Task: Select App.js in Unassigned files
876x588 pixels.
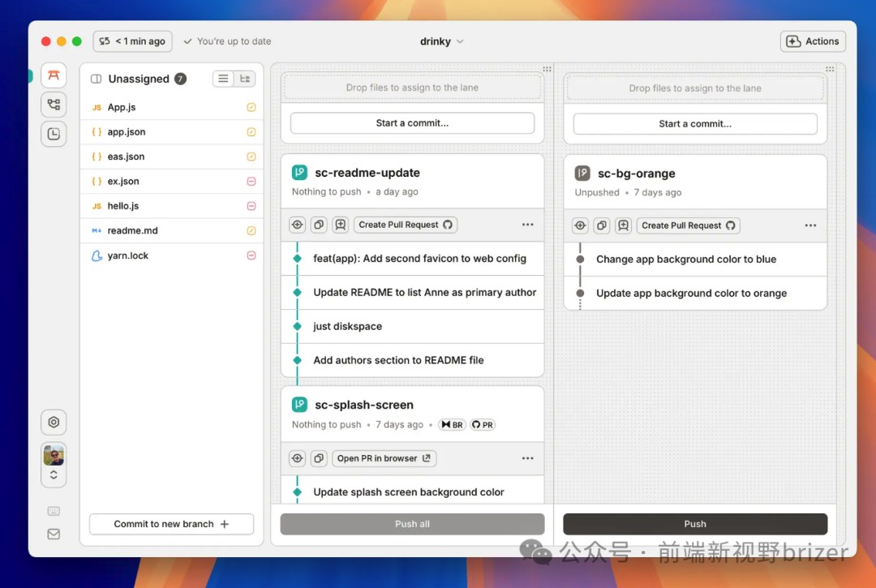Action: point(122,107)
